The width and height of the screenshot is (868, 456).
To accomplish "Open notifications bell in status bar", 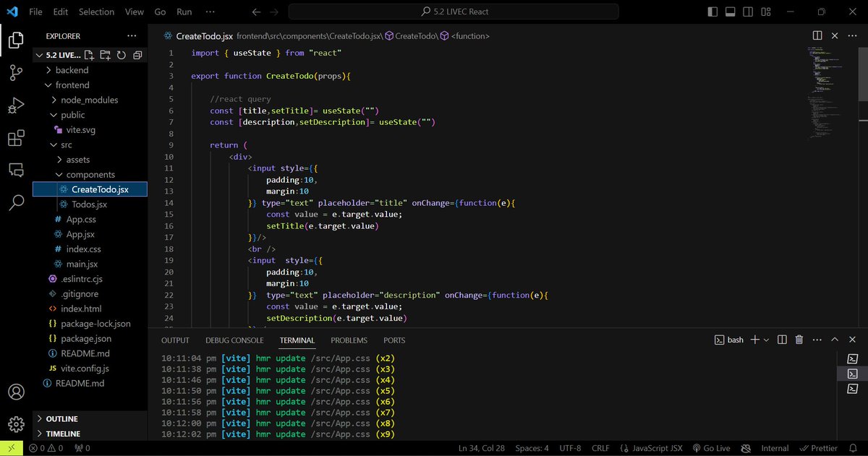I will click(854, 449).
